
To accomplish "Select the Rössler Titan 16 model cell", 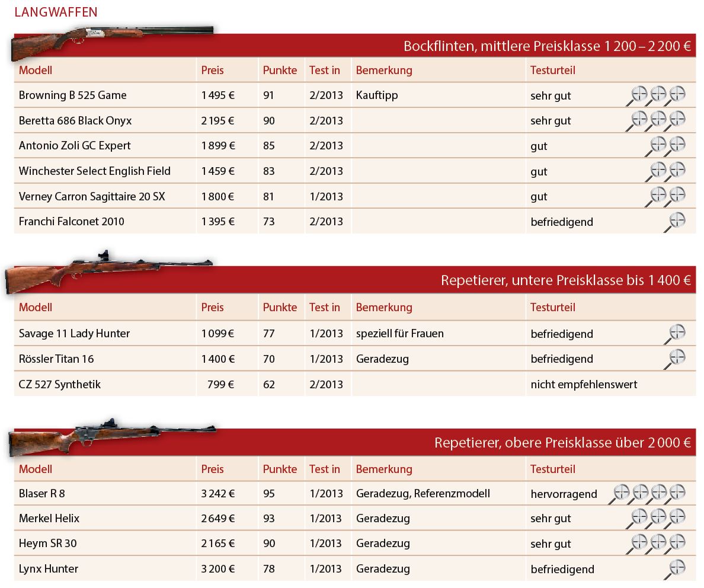I will click(56, 359).
